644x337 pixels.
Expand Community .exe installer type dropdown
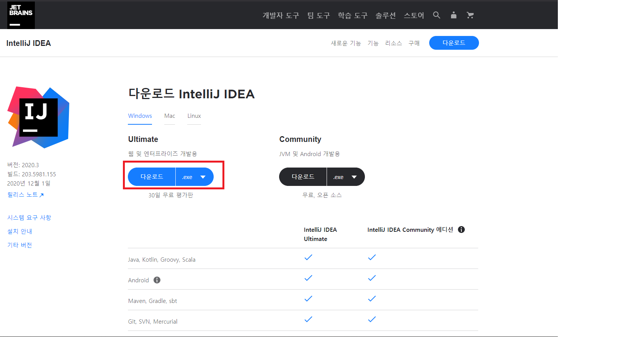click(346, 177)
